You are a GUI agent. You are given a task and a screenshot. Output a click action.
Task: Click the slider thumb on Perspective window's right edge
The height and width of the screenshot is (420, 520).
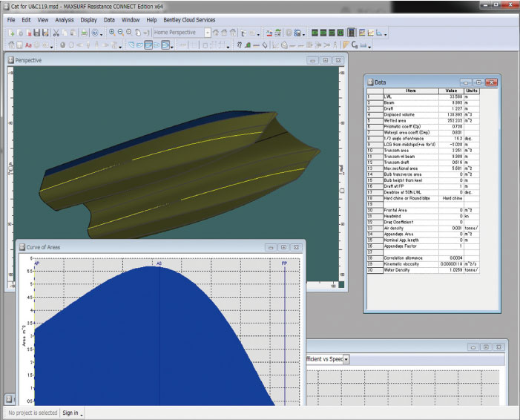(342, 191)
